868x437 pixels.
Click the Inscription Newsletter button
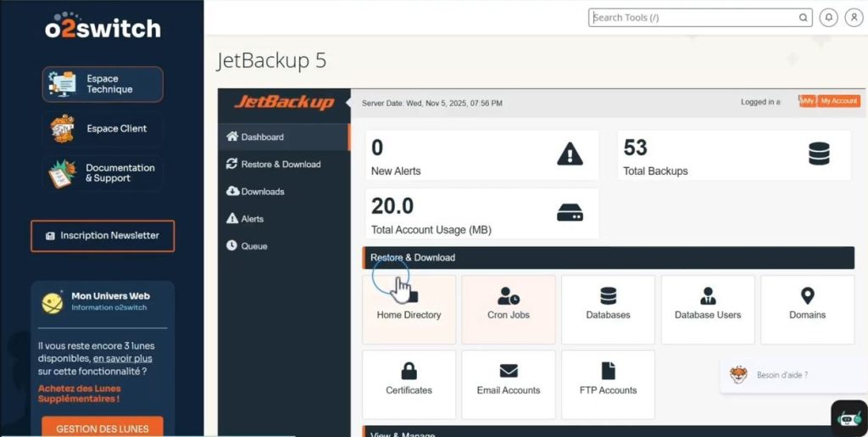103,236
